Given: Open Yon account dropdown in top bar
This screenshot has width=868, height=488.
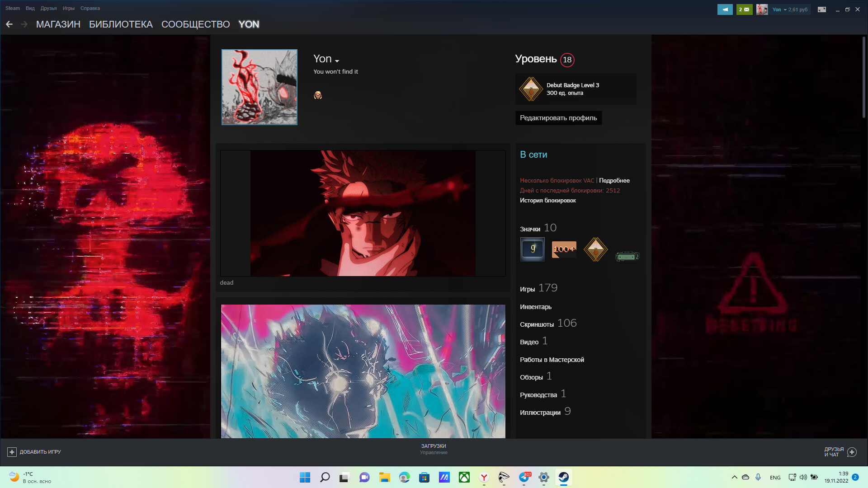Looking at the screenshot, I should pyautogui.click(x=790, y=9).
